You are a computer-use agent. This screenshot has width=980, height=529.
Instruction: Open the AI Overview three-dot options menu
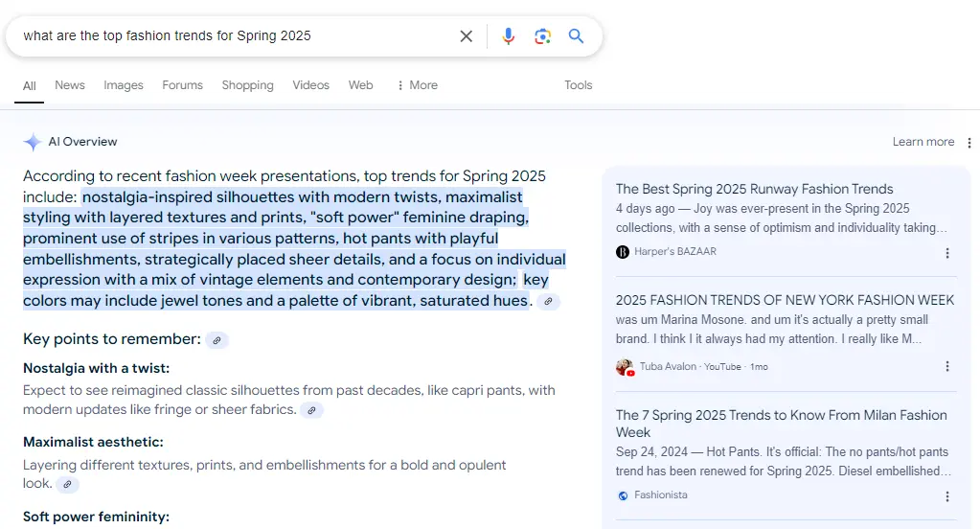(x=969, y=143)
